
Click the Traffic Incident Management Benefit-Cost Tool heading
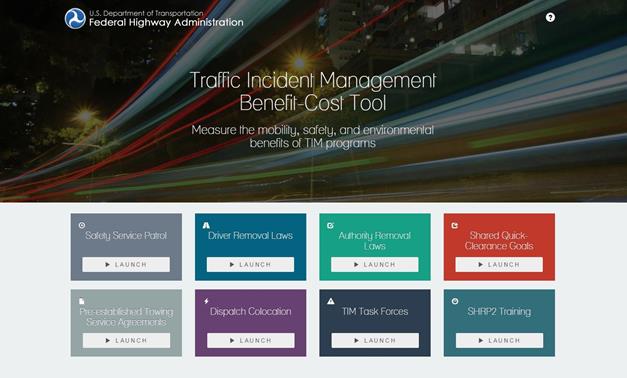[313, 92]
